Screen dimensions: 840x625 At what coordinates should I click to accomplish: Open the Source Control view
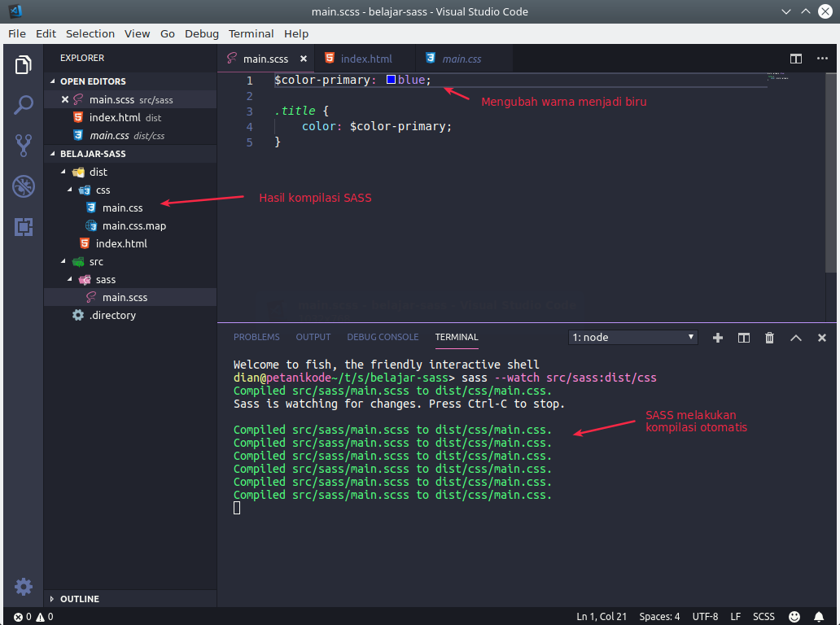[24, 146]
